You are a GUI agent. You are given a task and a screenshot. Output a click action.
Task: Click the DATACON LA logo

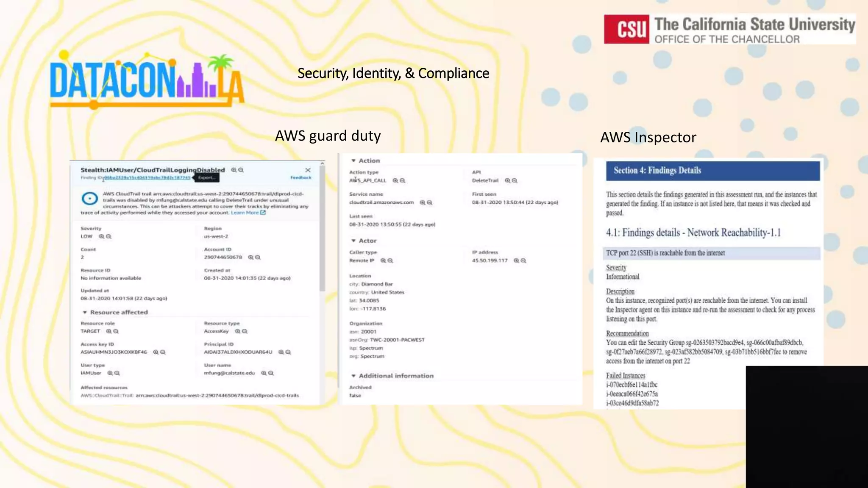pyautogui.click(x=147, y=80)
